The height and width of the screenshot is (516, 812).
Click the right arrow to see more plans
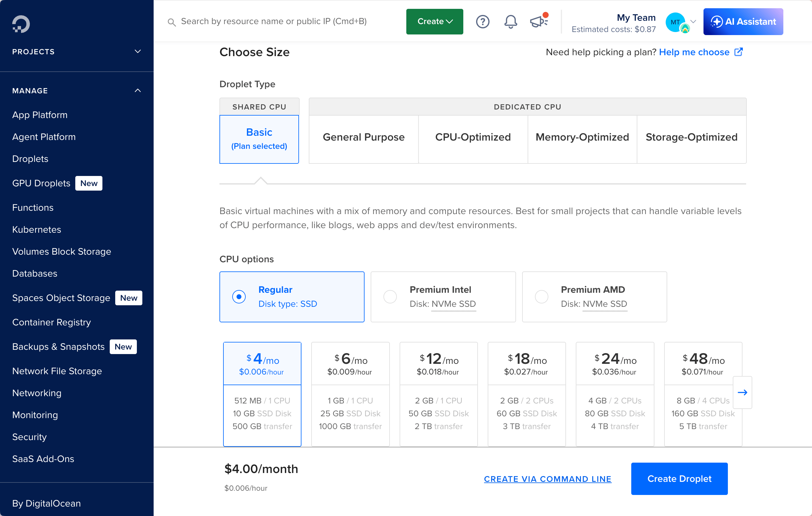point(742,392)
